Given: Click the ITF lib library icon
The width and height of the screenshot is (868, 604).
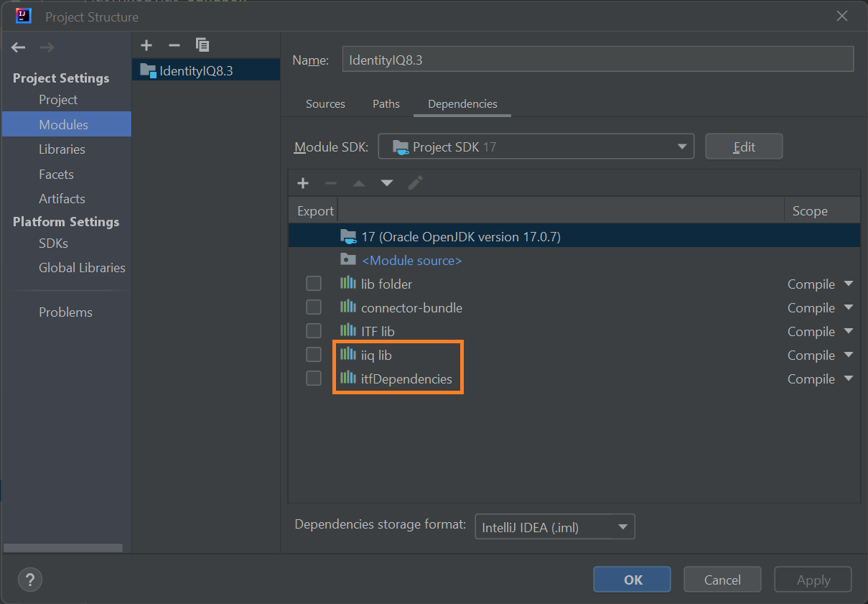Looking at the screenshot, I should (348, 330).
